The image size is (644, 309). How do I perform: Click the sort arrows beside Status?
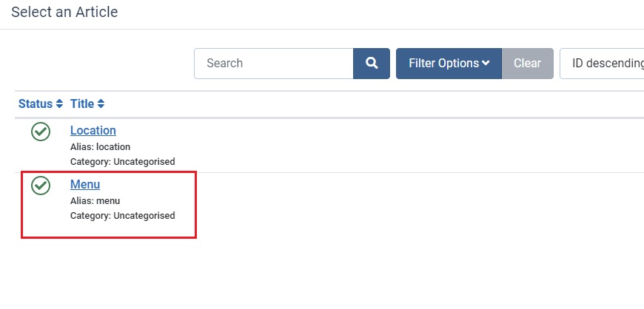pyautogui.click(x=59, y=103)
